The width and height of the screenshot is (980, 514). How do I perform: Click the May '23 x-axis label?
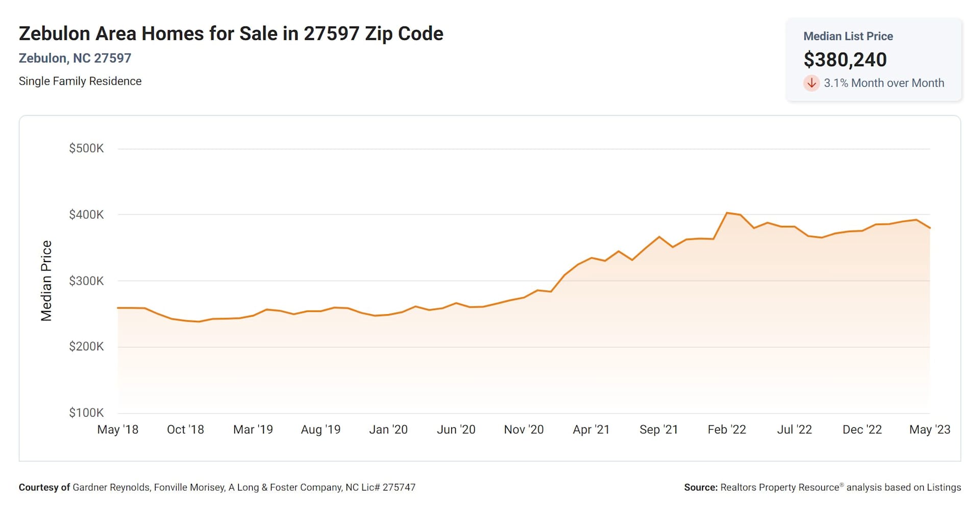(929, 429)
